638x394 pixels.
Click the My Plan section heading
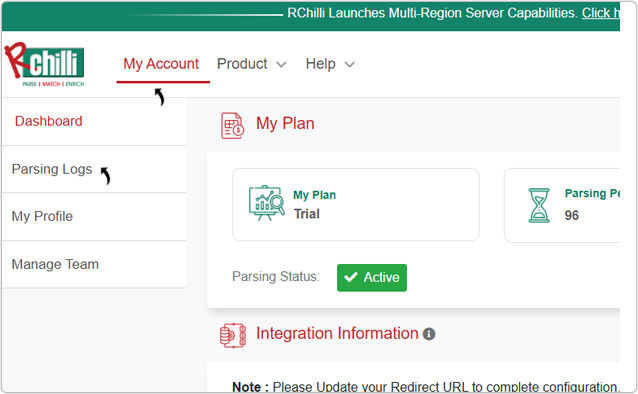[x=285, y=123]
